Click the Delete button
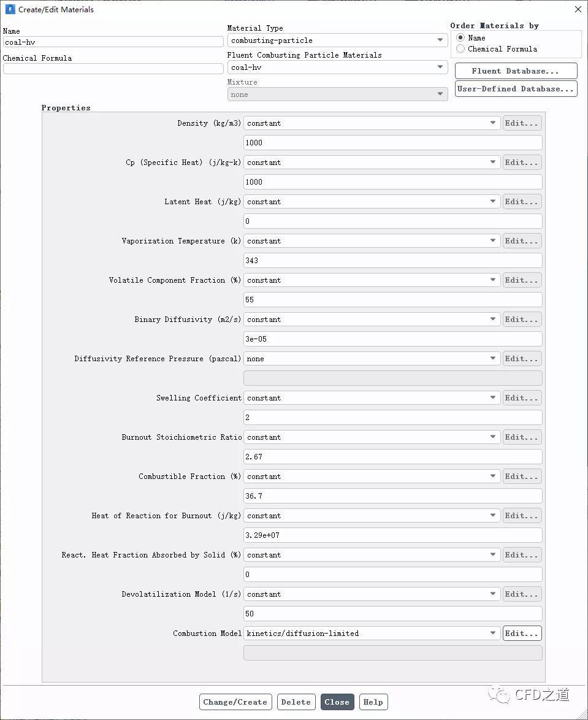The height and width of the screenshot is (720, 588). [x=296, y=702]
